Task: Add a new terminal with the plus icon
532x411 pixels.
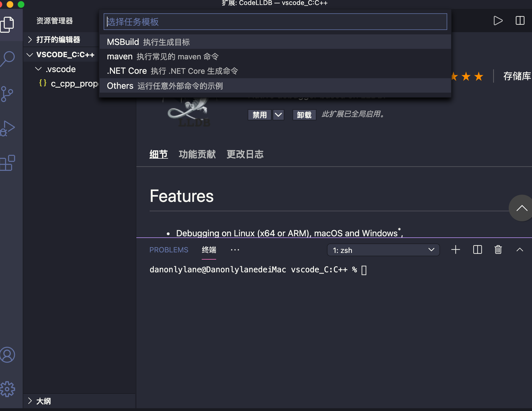Action: [456, 250]
